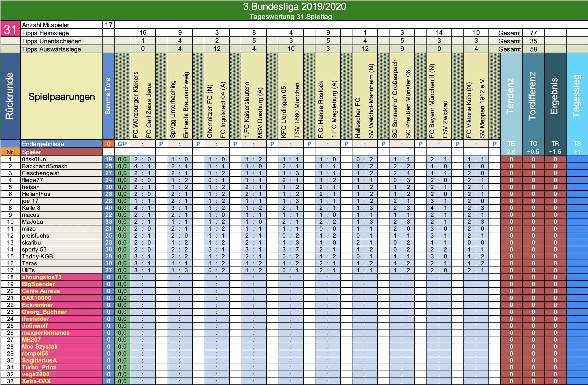
Task: Click the GP header cell
Action: pyautogui.click(x=122, y=144)
